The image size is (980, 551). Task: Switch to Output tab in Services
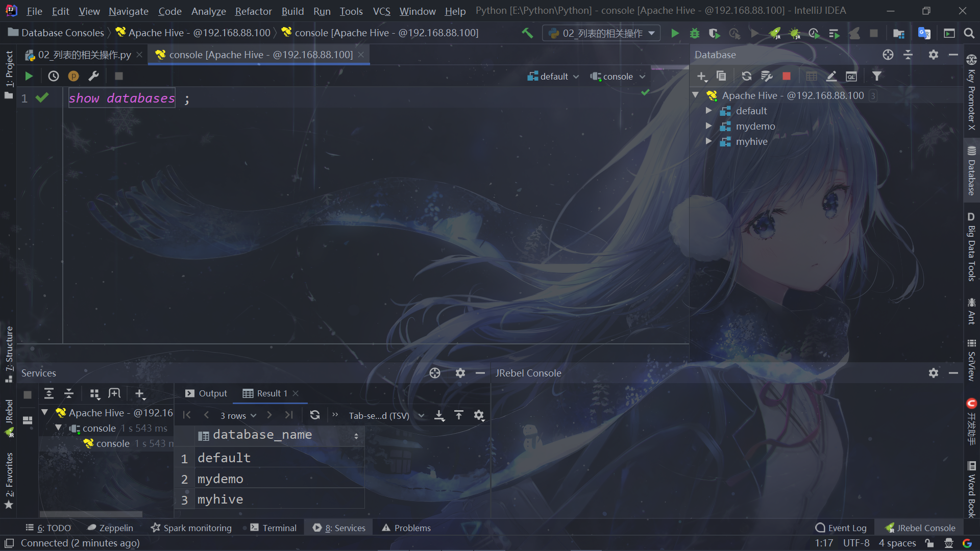[207, 393]
